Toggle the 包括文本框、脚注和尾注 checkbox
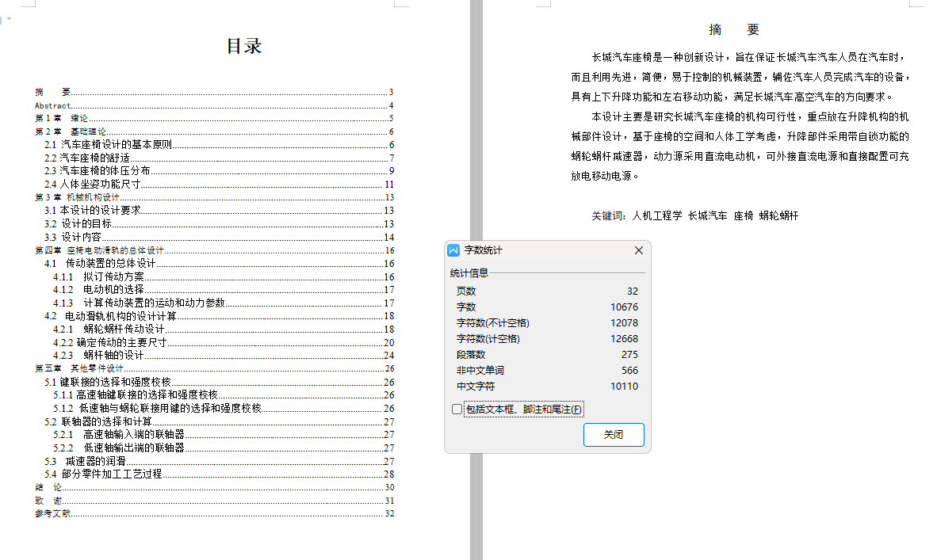937x560 pixels. 456,409
